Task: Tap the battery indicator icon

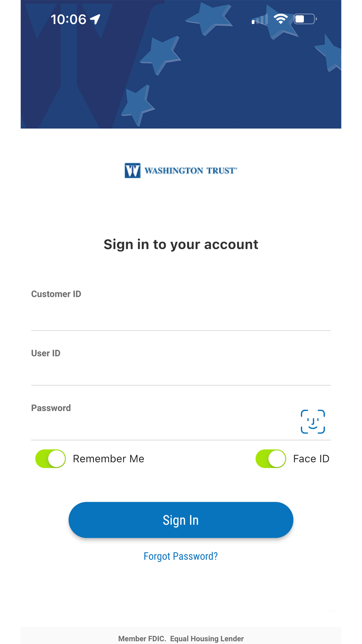Action: tap(305, 19)
